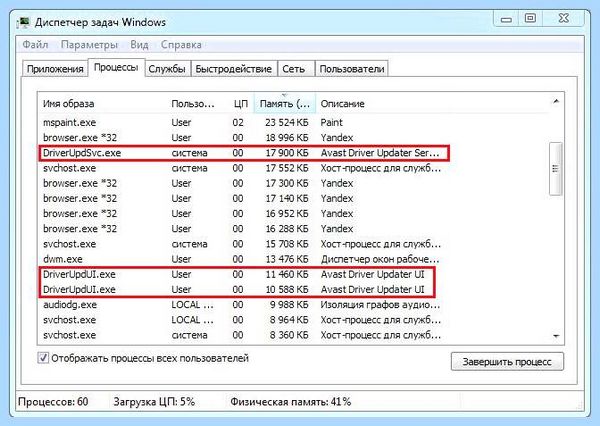Sort by Пользо... column header

pyautogui.click(x=197, y=103)
